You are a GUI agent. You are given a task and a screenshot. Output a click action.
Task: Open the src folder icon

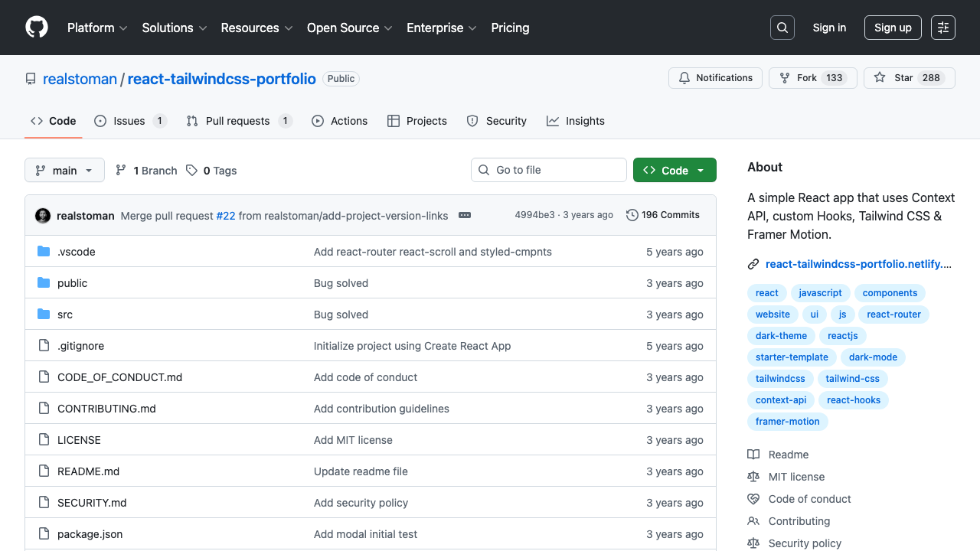[43, 314]
